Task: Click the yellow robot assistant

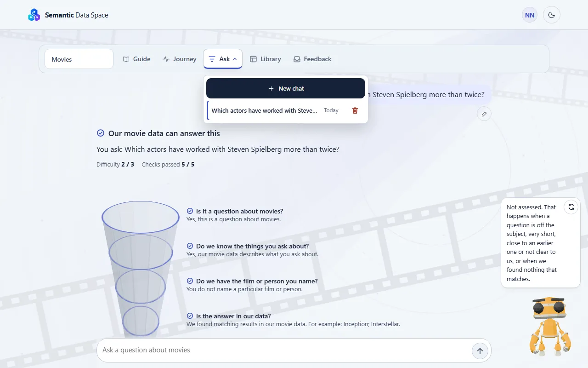Action: tap(550, 326)
